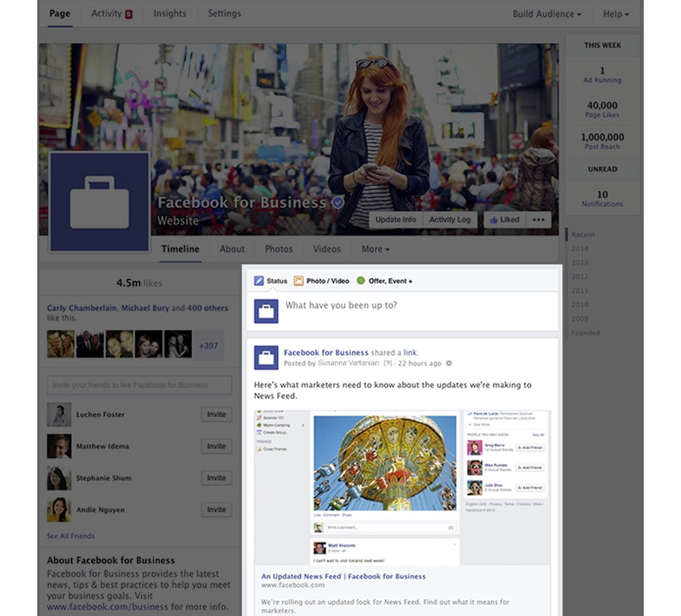Invite Matthew Idema to like page
Screen dimensions: 681x616
point(216,446)
